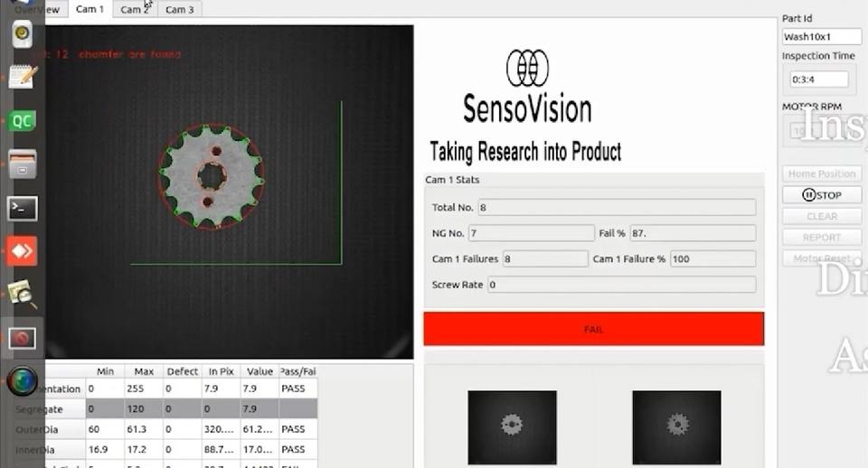Click the SensoVision rings logo

527,68
